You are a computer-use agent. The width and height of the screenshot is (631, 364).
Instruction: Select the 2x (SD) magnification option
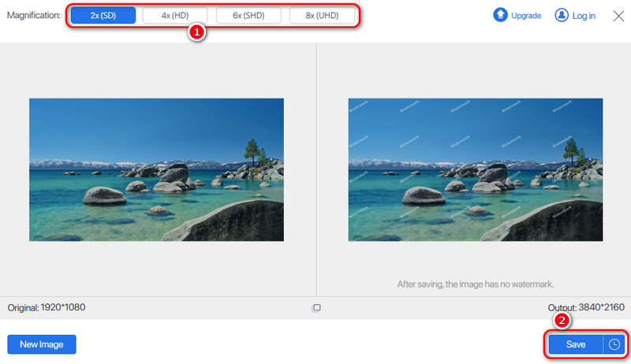(x=103, y=15)
